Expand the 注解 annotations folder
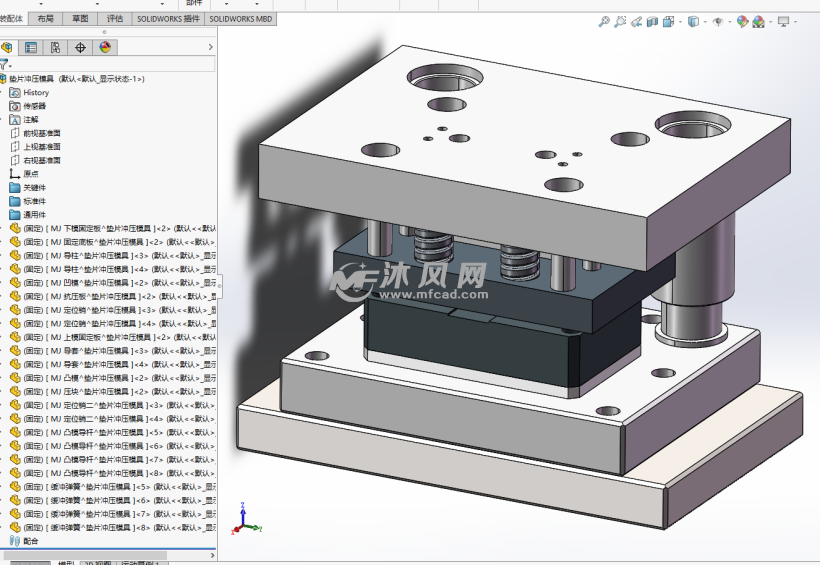The height and width of the screenshot is (565, 820). click(3, 119)
